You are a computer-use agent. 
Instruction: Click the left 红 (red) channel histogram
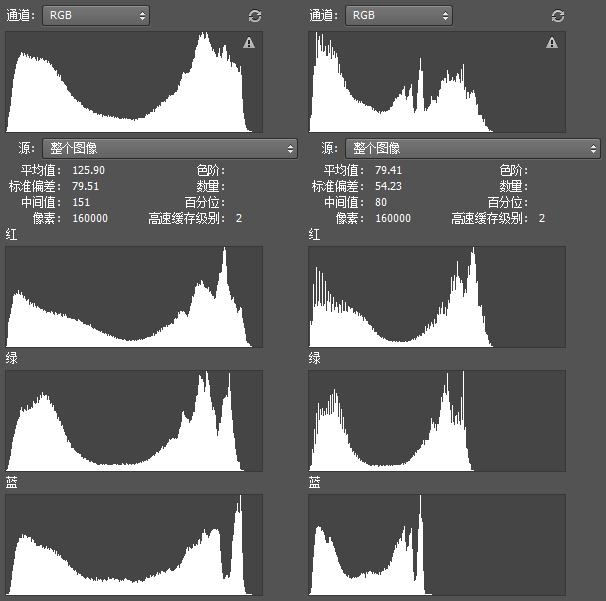click(x=134, y=297)
